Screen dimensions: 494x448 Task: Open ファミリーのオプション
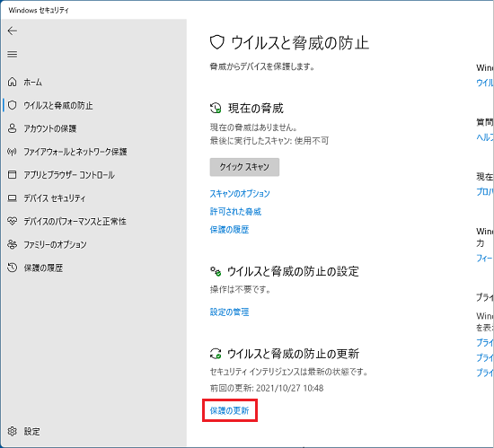pyautogui.click(x=55, y=244)
